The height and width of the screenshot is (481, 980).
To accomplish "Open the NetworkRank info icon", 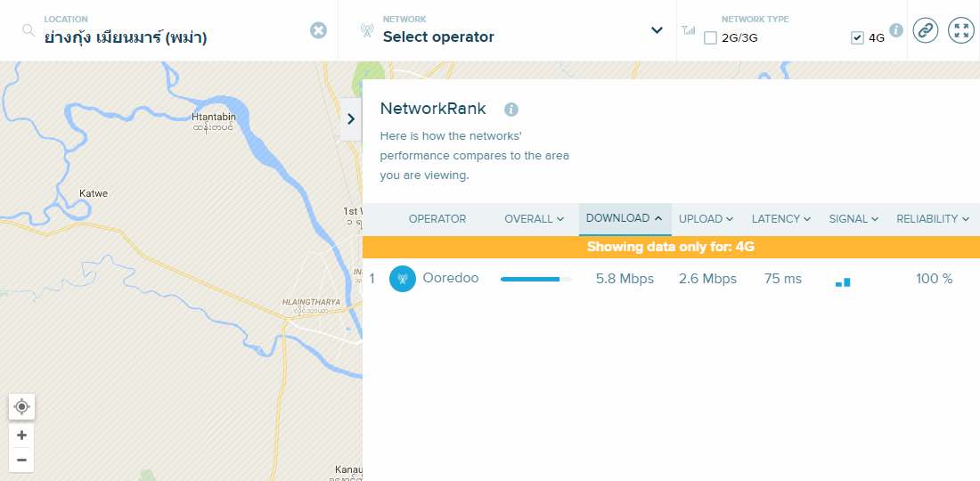I will click(511, 110).
